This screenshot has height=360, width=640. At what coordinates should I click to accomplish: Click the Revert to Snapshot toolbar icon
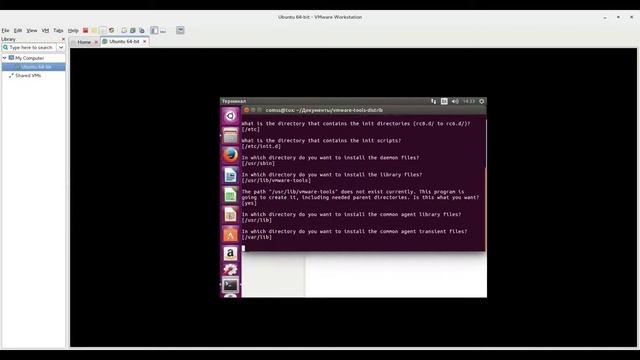tap(133, 31)
